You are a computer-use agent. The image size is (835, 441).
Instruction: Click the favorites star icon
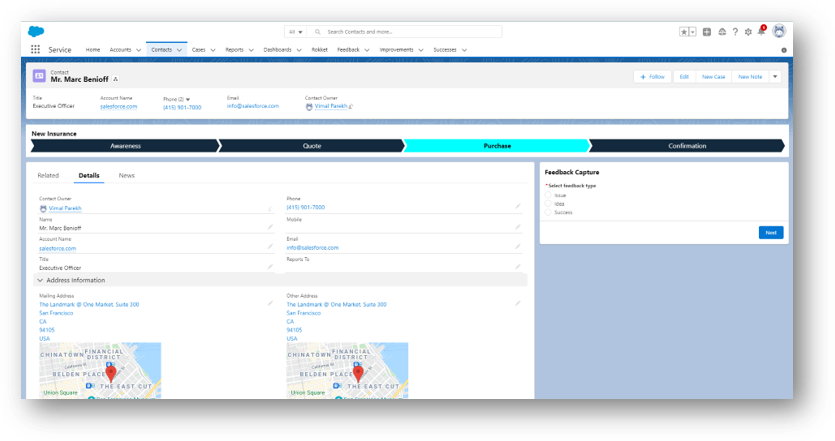click(684, 32)
